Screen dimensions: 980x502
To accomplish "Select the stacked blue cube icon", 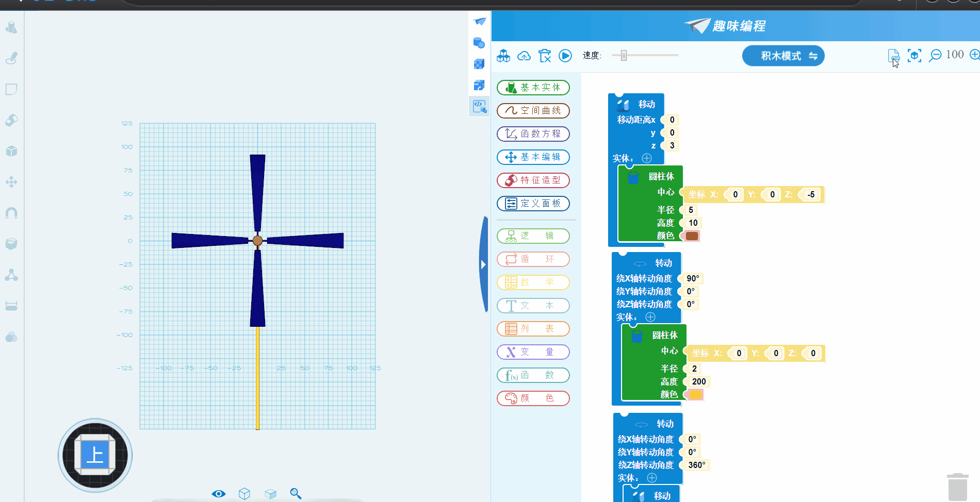I will 479,85.
